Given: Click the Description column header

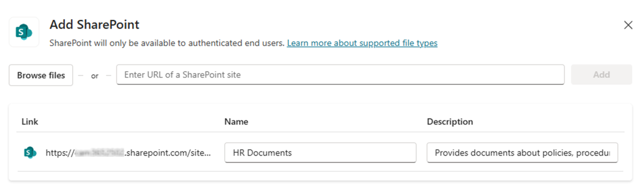Looking at the screenshot, I should (x=450, y=122).
